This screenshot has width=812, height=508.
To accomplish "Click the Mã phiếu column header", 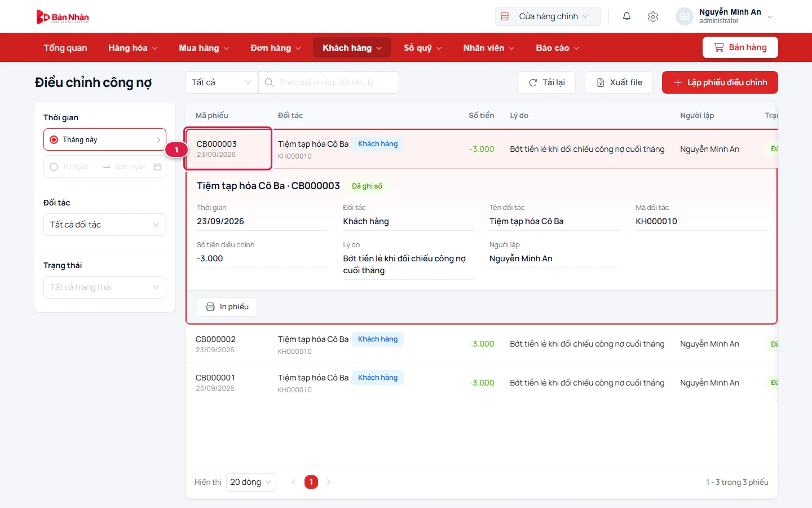I will pos(212,115).
